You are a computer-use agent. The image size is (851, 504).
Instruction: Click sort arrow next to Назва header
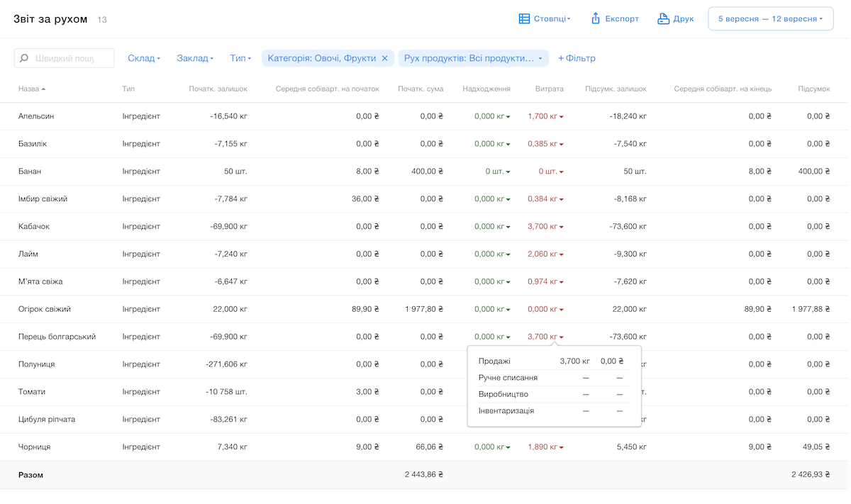pyautogui.click(x=43, y=89)
